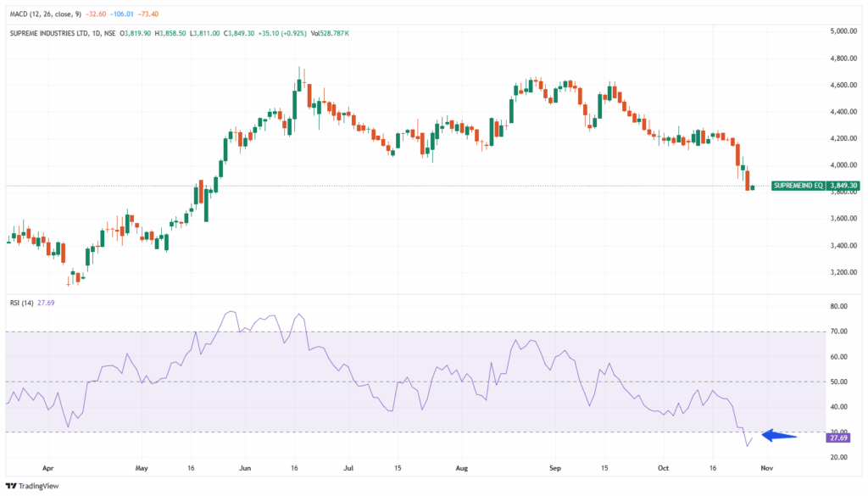Click the blue arrow pointing at RSI
868x496 pixels.
point(780,436)
